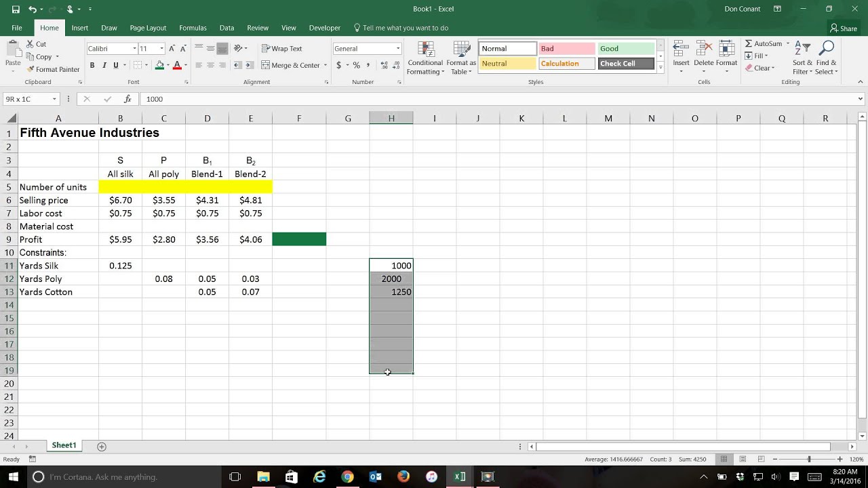The image size is (868, 488).
Task: Click the AutoSum sigma icon
Action: click(749, 43)
